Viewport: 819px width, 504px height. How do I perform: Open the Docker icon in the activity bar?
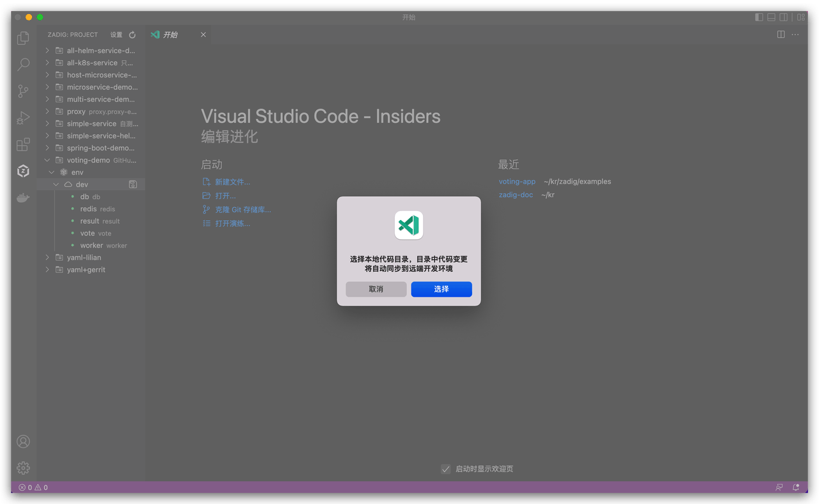click(x=23, y=198)
